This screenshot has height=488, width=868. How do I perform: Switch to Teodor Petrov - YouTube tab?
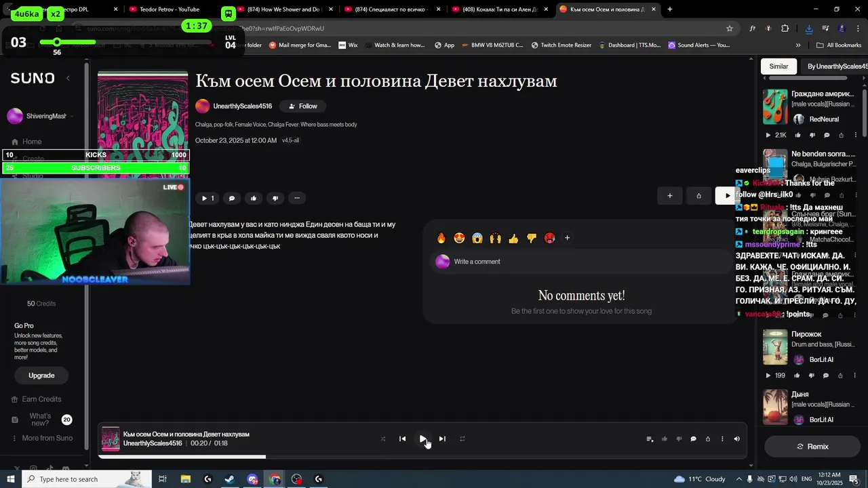(x=170, y=9)
